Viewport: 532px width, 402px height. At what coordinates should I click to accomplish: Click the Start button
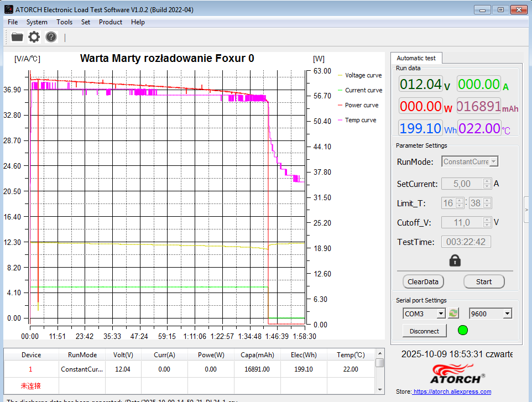484,281
